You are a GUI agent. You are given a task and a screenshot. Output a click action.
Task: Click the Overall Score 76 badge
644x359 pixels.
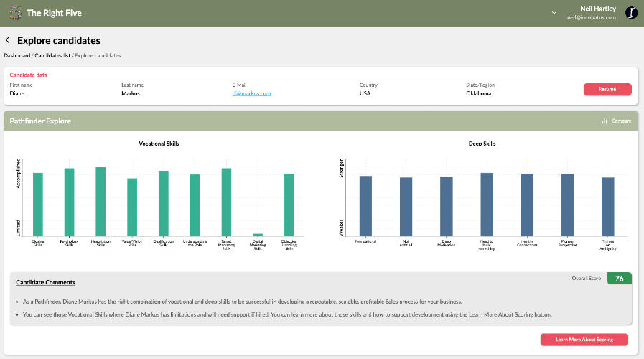pos(619,279)
